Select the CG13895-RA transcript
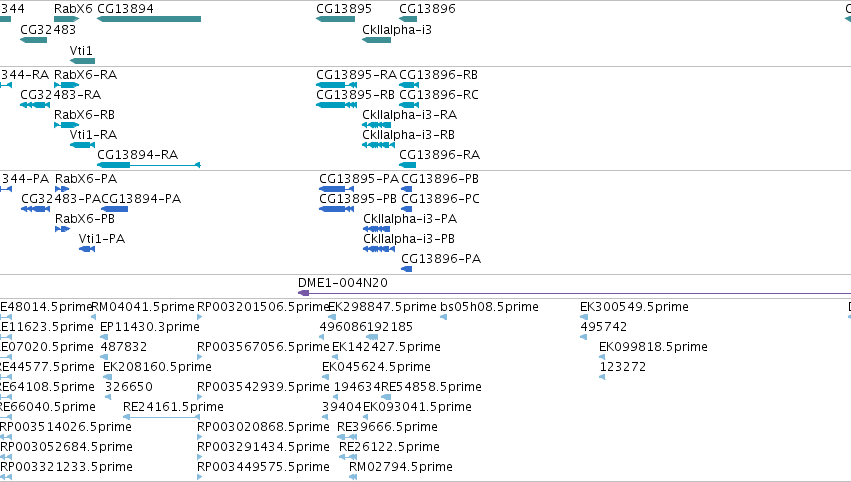 click(336, 85)
